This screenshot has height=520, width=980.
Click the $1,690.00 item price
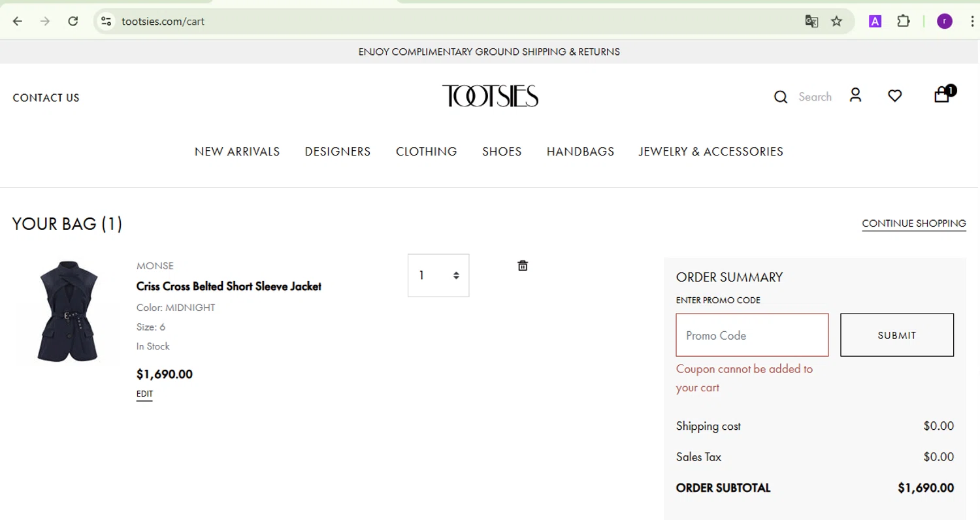point(165,374)
